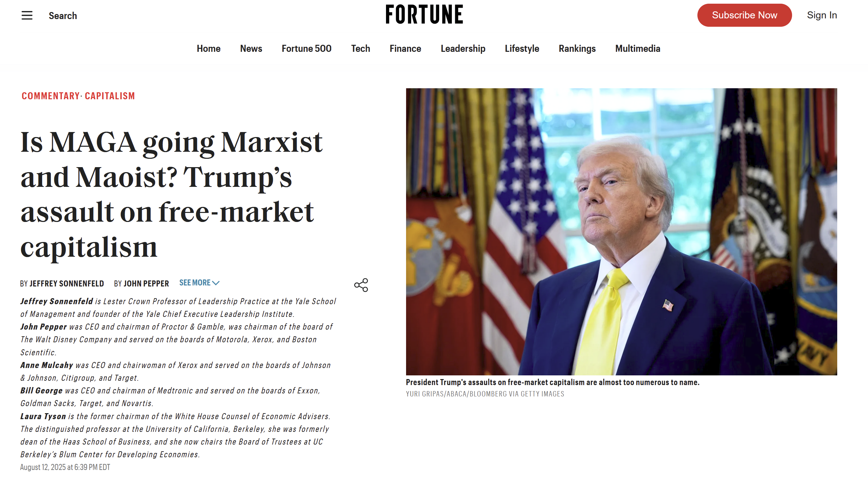Click the Fortune logo

click(x=424, y=14)
